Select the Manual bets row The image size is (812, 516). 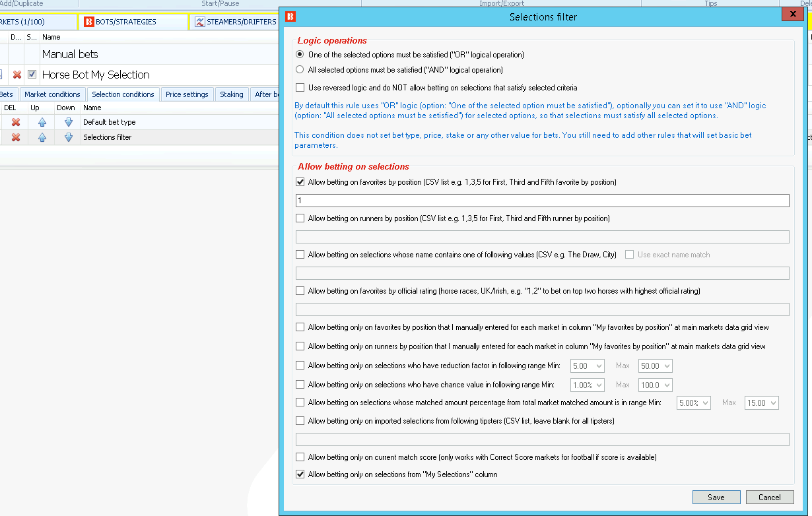coord(139,54)
